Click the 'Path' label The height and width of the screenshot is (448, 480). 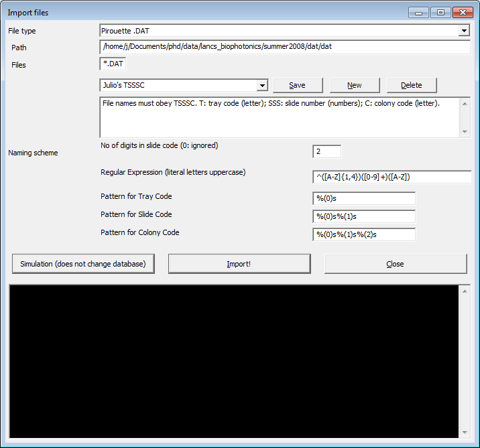[x=19, y=48]
